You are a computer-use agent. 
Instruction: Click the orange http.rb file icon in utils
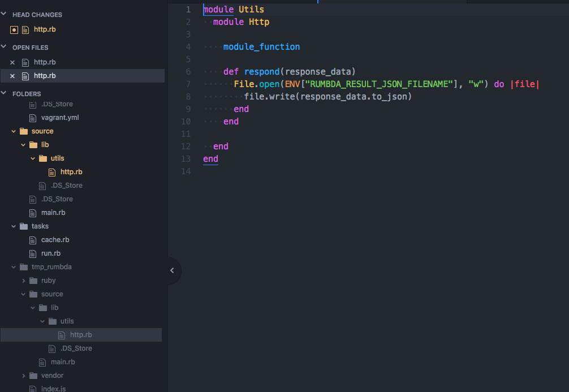pyautogui.click(x=52, y=172)
